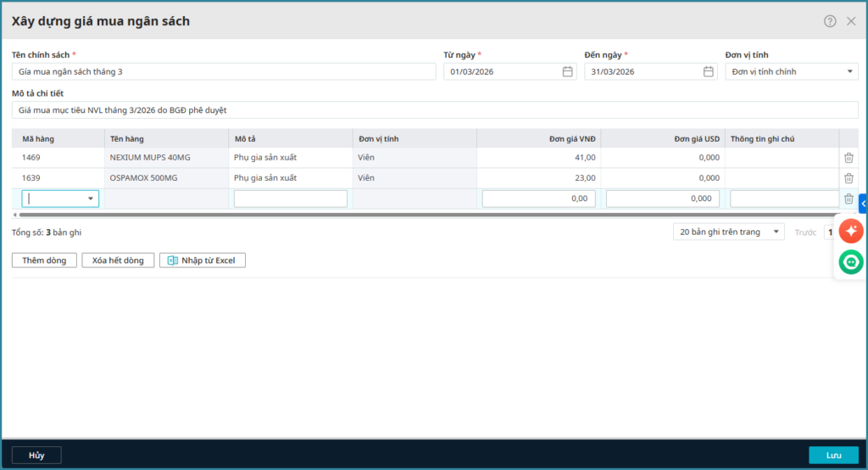The width and height of the screenshot is (868, 470).
Task: Click the Xóa hết dòng button
Action: click(118, 260)
